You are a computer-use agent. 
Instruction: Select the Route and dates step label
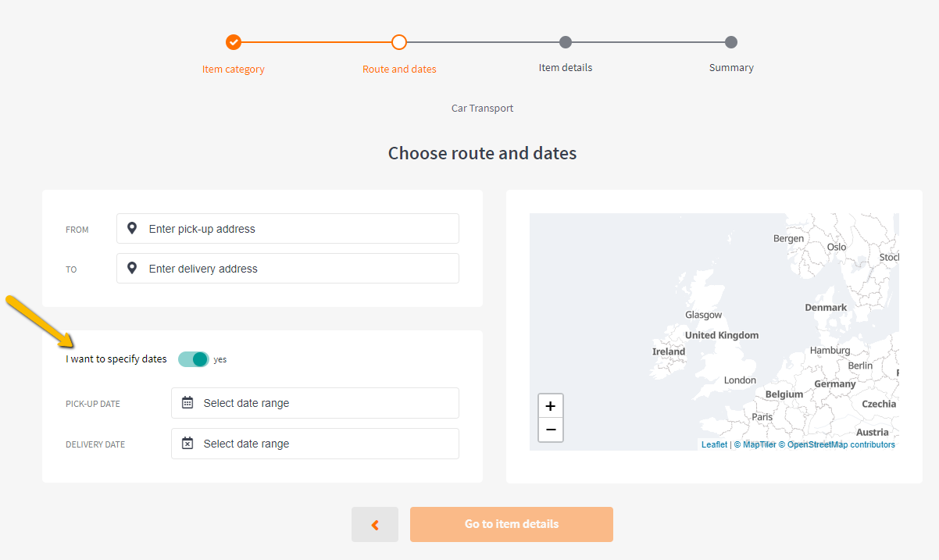399,69
